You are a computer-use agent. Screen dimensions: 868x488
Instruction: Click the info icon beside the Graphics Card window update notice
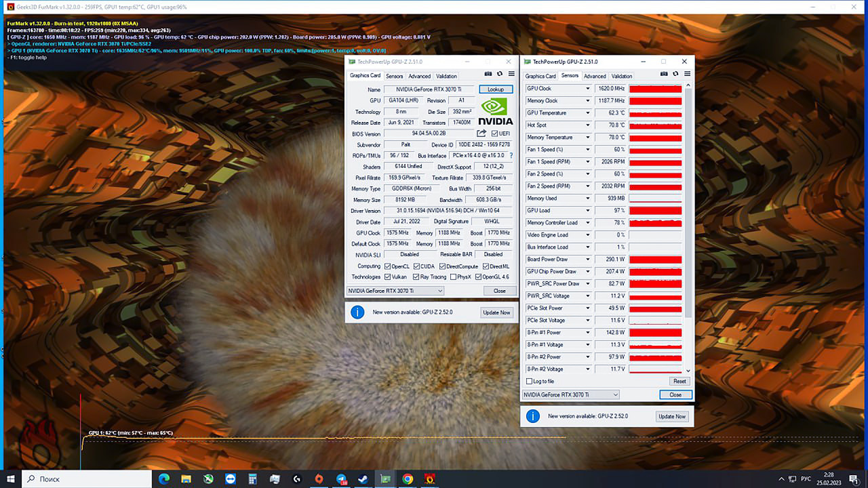(x=357, y=312)
